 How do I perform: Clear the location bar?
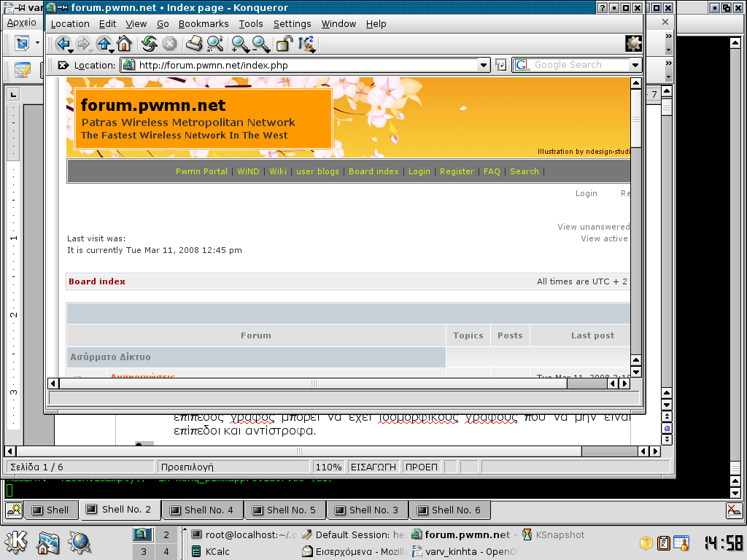pos(63,65)
